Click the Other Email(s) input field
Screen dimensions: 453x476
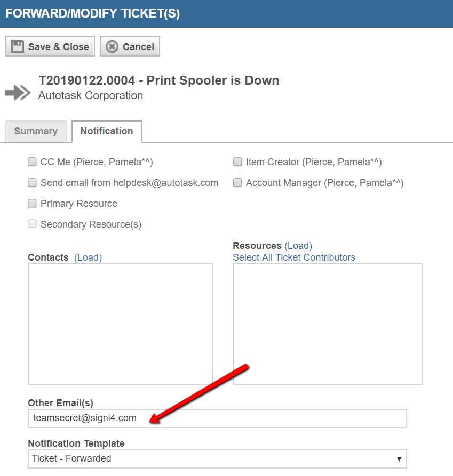pyautogui.click(x=217, y=418)
